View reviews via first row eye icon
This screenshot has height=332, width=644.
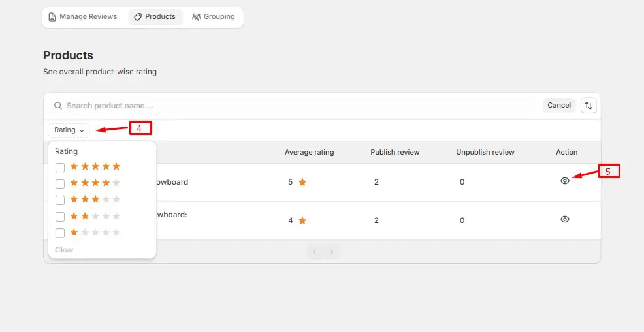coord(565,181)
